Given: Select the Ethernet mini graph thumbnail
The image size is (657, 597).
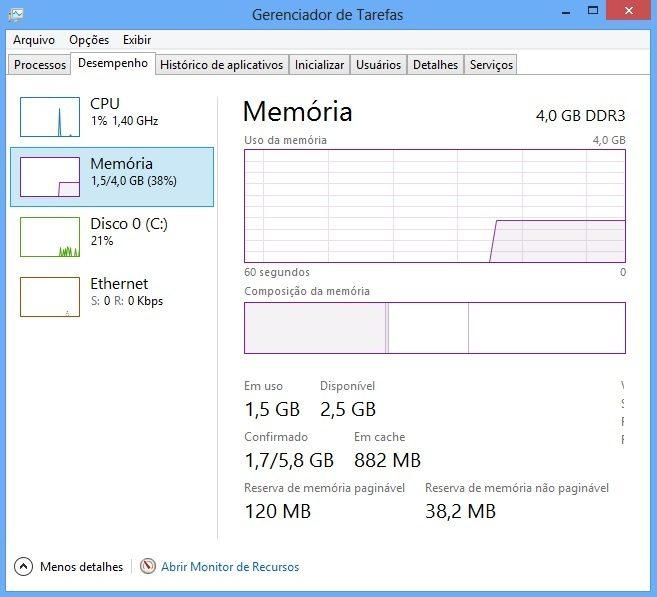Looking at the screenshot, I should [x=50, y=297].
